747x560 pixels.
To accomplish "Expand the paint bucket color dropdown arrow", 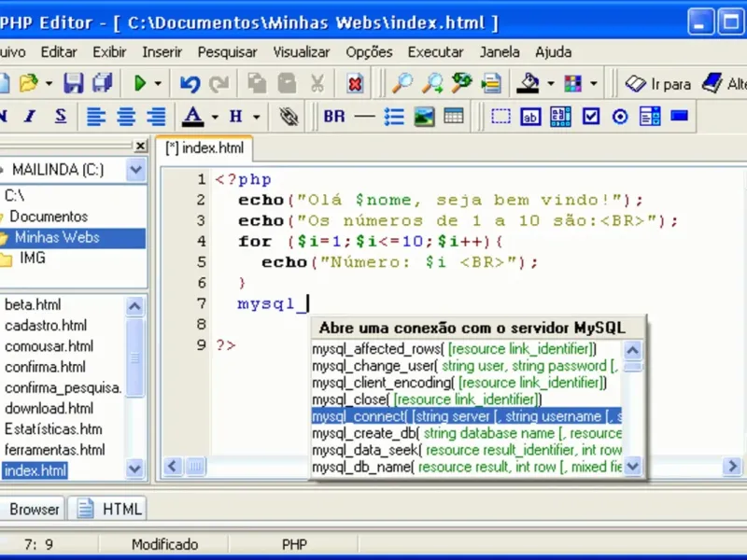I will click(551, 84).
